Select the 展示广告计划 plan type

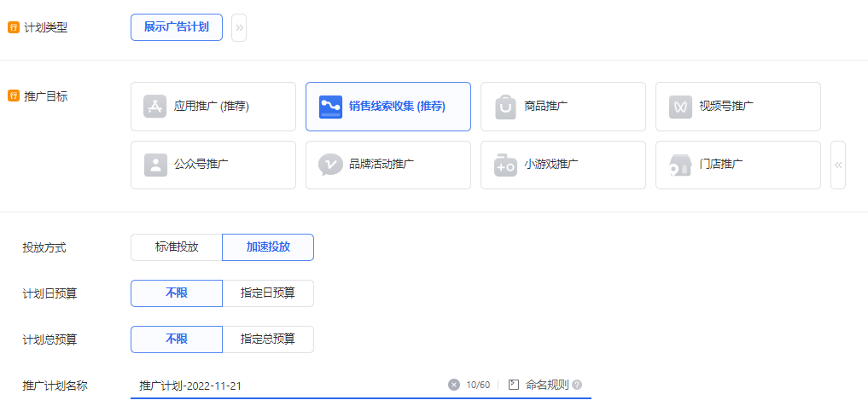click(x=177, y=27)
